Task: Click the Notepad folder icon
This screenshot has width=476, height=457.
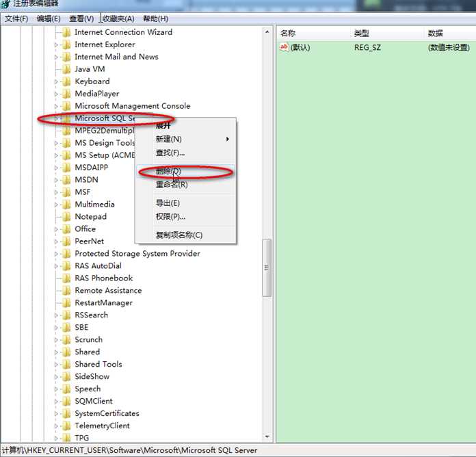Action: coord(66,217)
